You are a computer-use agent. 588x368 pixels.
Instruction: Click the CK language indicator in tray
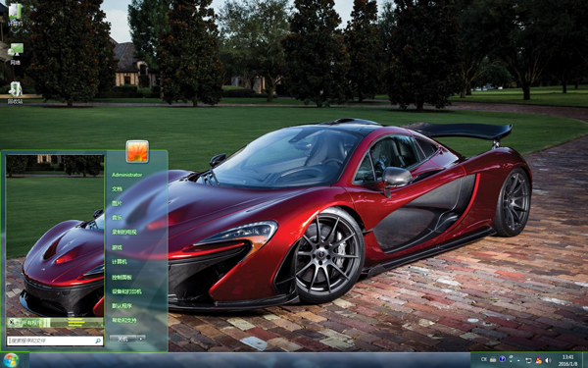click(x=484, y=360)
